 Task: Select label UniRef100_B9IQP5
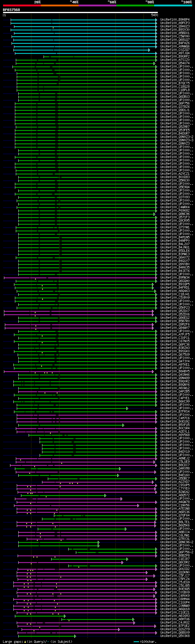coord(175,284)
